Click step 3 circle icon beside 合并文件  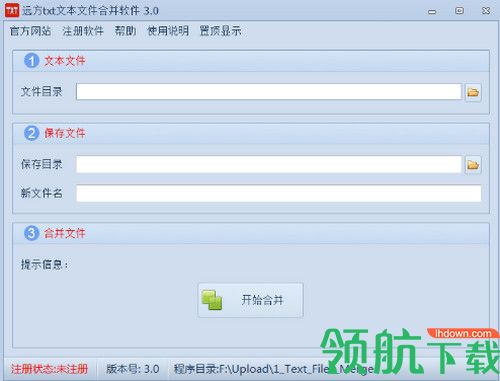[x=32, y=233]
